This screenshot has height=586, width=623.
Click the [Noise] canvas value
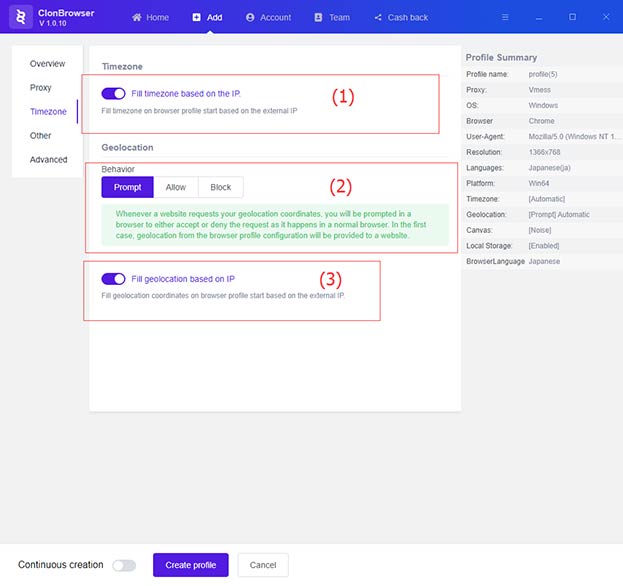[x=540, y=230]
